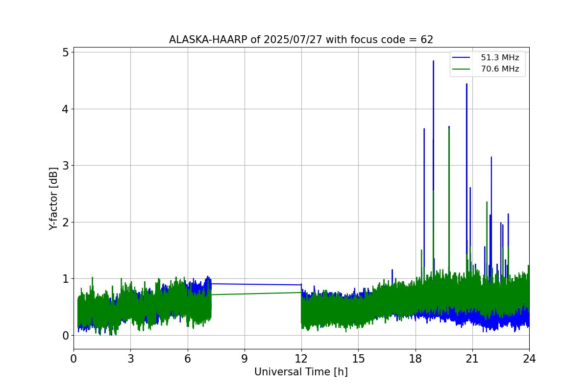This screenshot has width=588, height=392.
Task: Click x-axis tick label '21'
Action: coord(472,359)
